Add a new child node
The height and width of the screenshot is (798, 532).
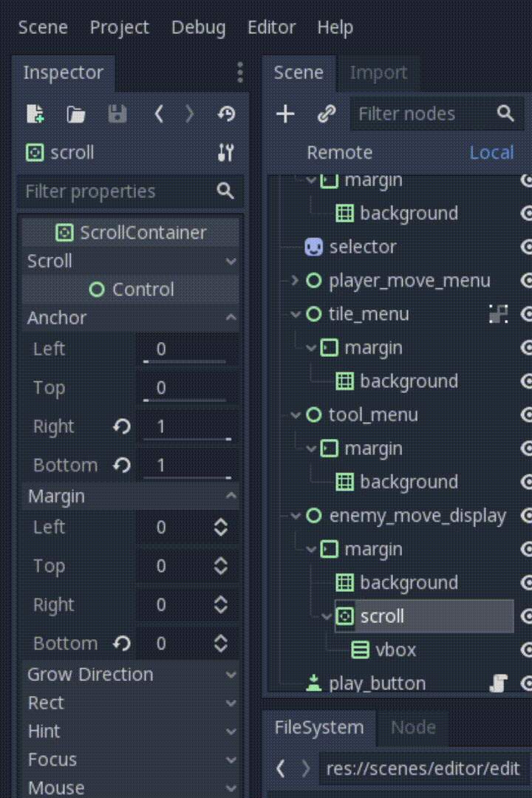[285, 114]
